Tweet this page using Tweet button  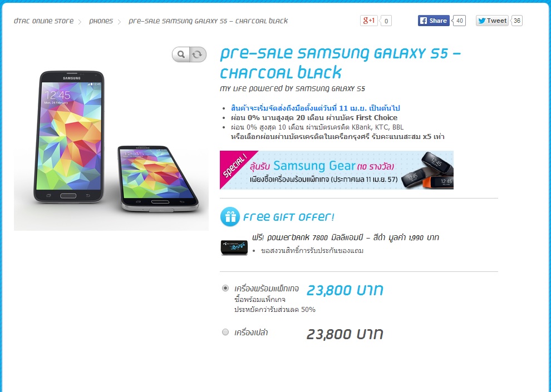click(x=492, y=21)
